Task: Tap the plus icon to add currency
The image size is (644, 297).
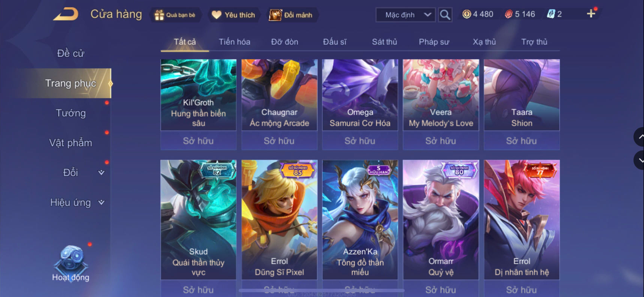Action: tap(591, 14)
